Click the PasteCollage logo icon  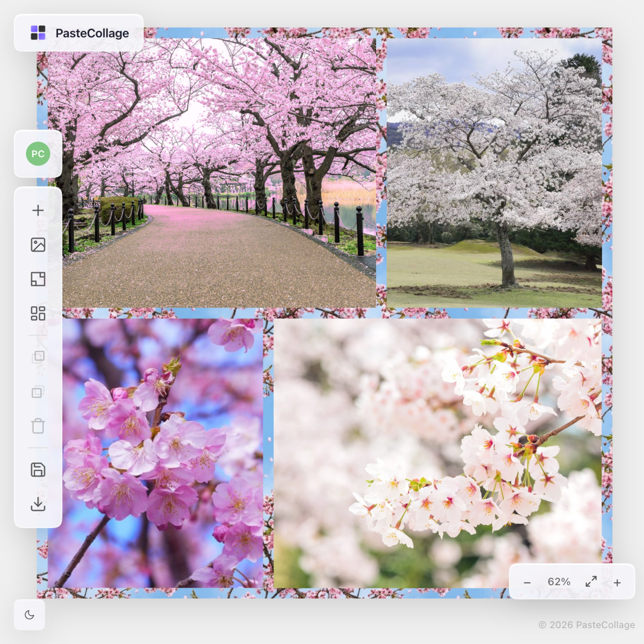tap(38, 33)
